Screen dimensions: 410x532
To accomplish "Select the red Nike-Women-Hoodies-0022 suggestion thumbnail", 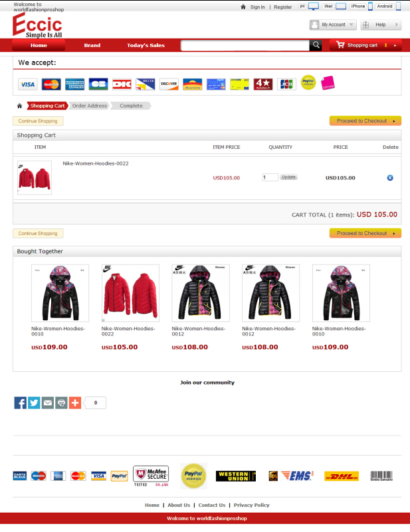I will click(x=130, y=293).
